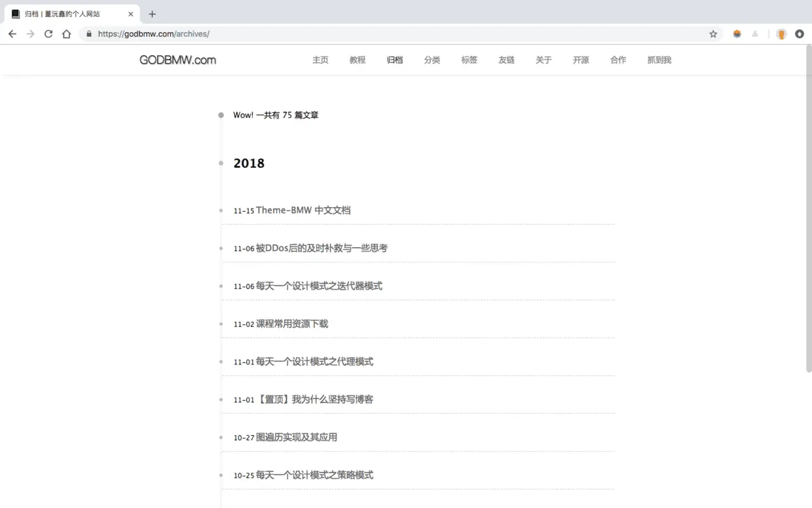Open the article 每天一个设计模式之代理模式

(314, 362)
